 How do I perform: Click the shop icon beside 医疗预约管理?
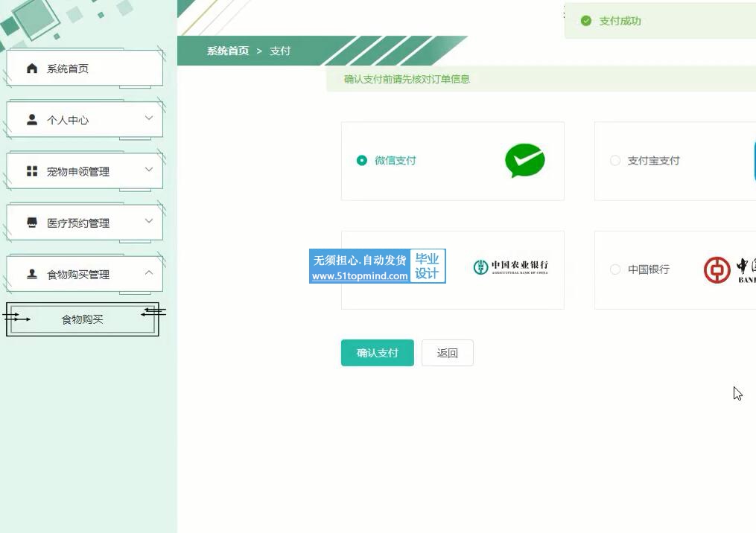[x=32, y=222]
